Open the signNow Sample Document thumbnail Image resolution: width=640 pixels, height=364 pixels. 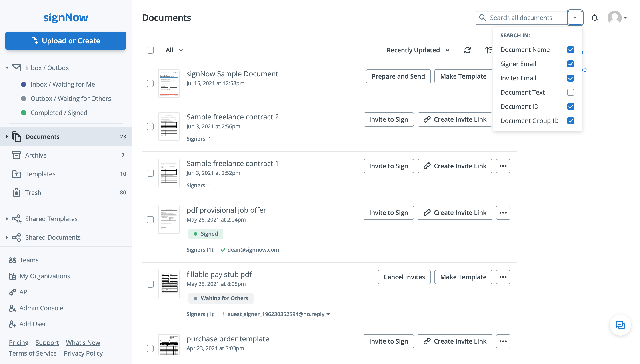(169, 83)
